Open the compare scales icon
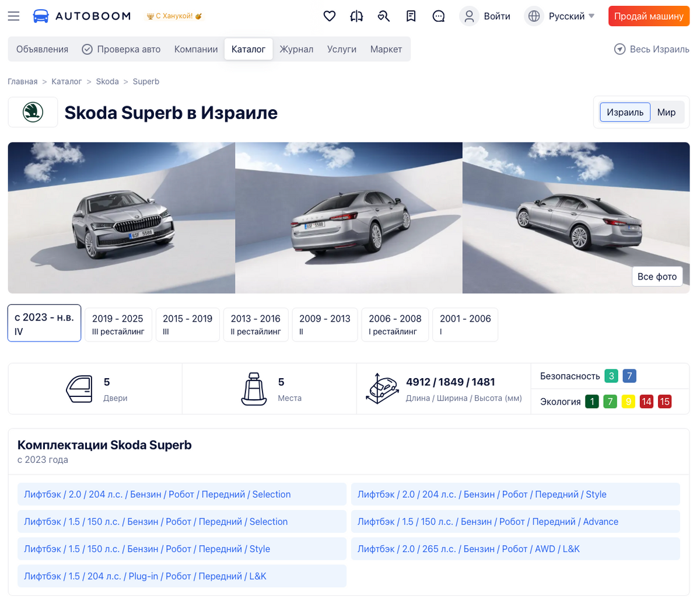The width and height of the screenshot is (700, 600). 356,16
